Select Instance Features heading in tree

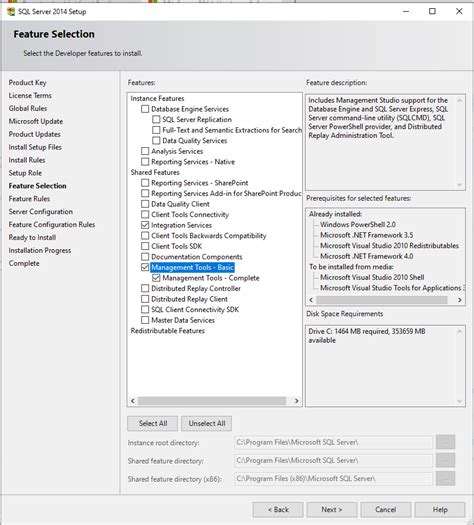pos(157,98)
